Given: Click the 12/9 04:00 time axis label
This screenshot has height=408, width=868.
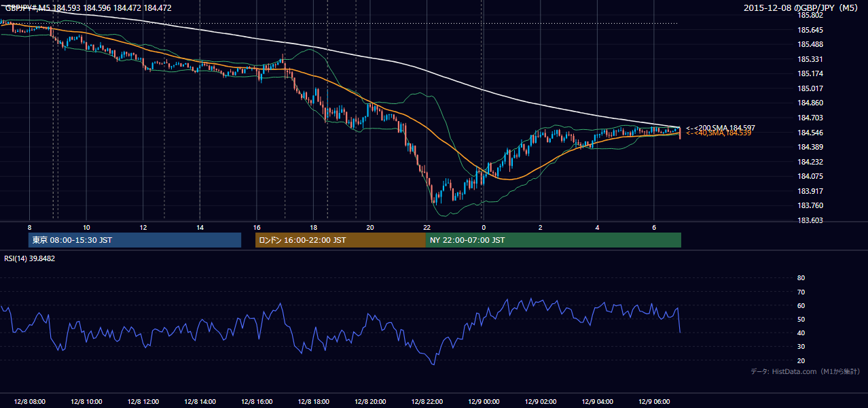Looking at the screenshot, I should [597, 401].
